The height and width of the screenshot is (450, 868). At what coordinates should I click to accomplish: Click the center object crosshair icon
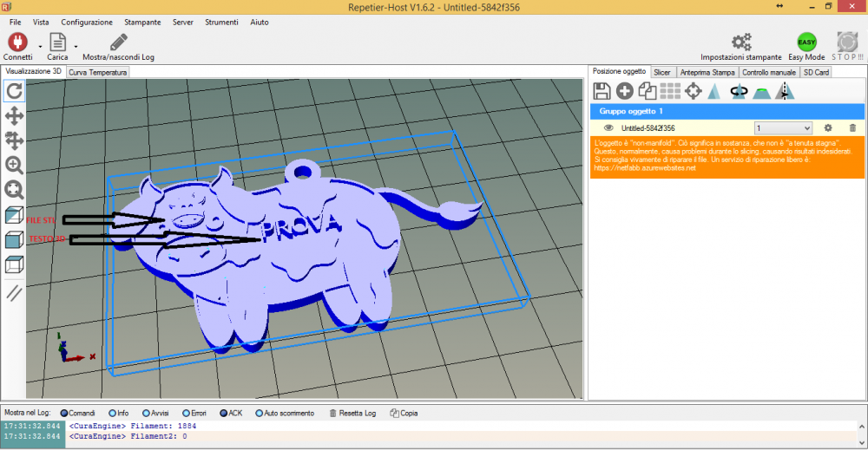[x=693, y=91]
